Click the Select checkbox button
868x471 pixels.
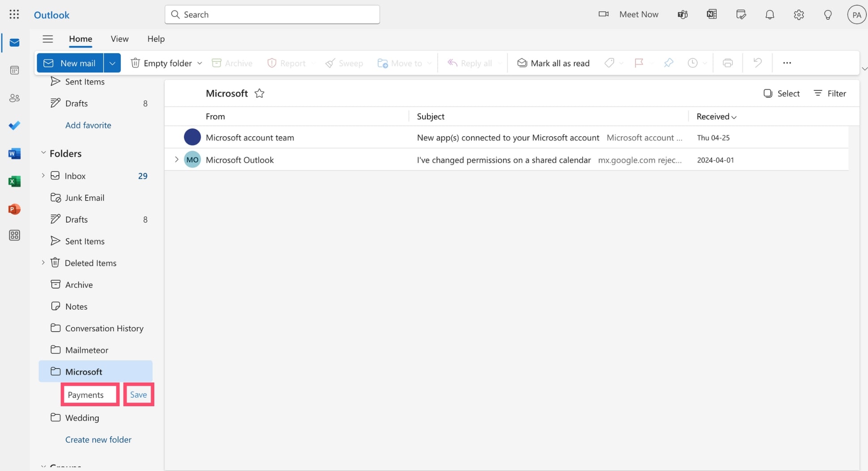tap(781, 93)
